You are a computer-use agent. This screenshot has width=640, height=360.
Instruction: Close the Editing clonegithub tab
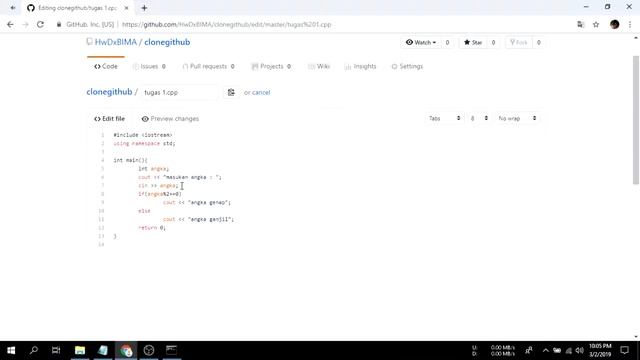pyautogui.click(x=126, y=8)
